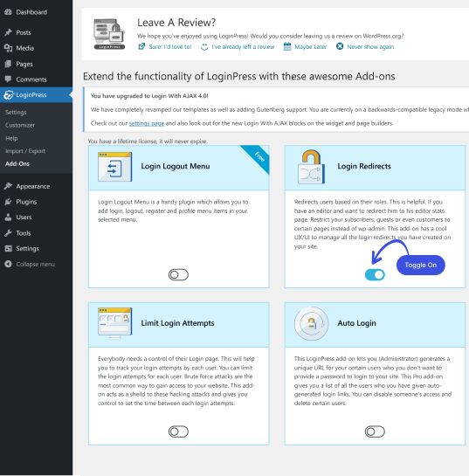Click the Plugins plug icon

click(x=8, y=202)
